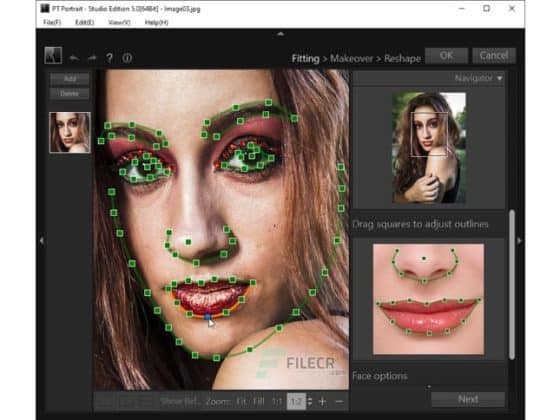Select the 1:2 zoom ratio field

coord(296,401)
